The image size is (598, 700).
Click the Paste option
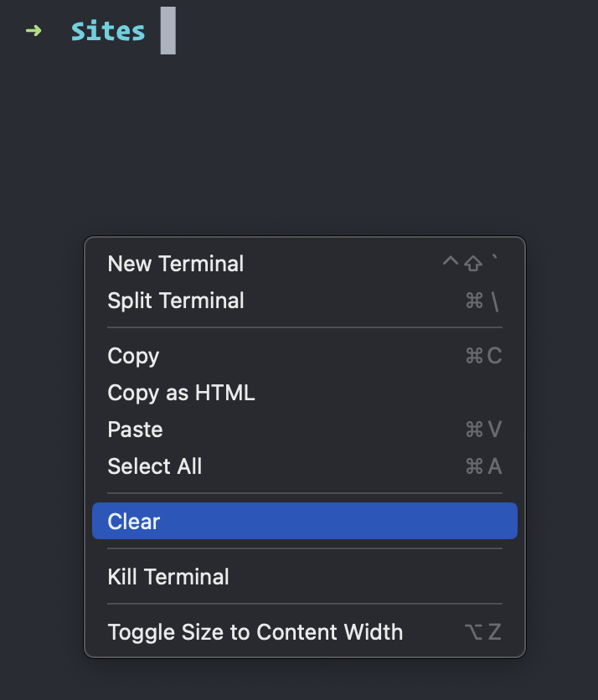(134, 429)
